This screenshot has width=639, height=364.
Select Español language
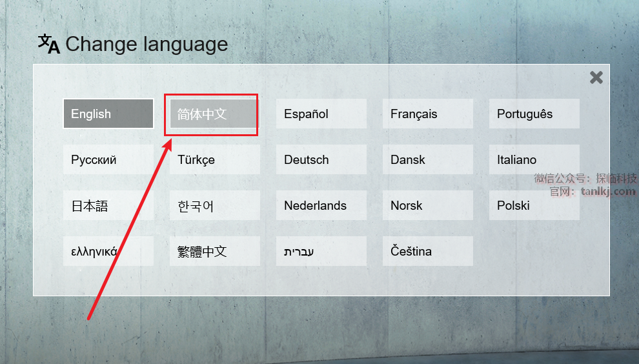(321, 114)
